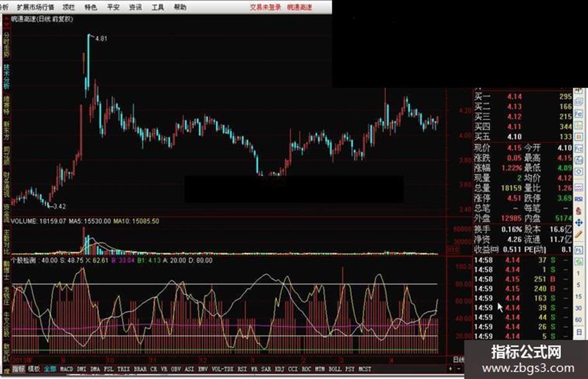Click the 涨停 limit-up price 4.51
The width and height of the screenshot is (588, 379).
(515, 198)
